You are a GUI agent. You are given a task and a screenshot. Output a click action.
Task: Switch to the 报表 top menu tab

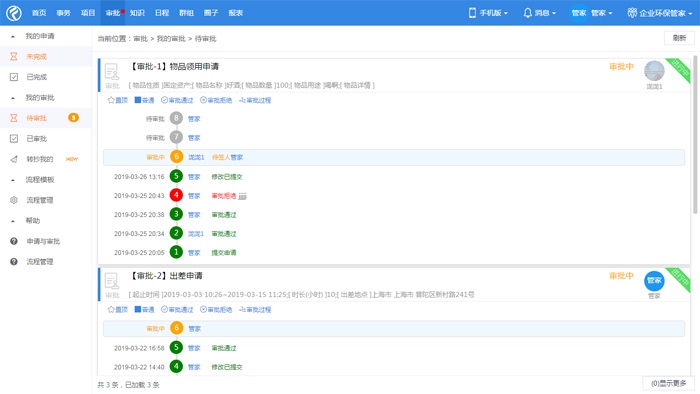(x=236, y=13)
